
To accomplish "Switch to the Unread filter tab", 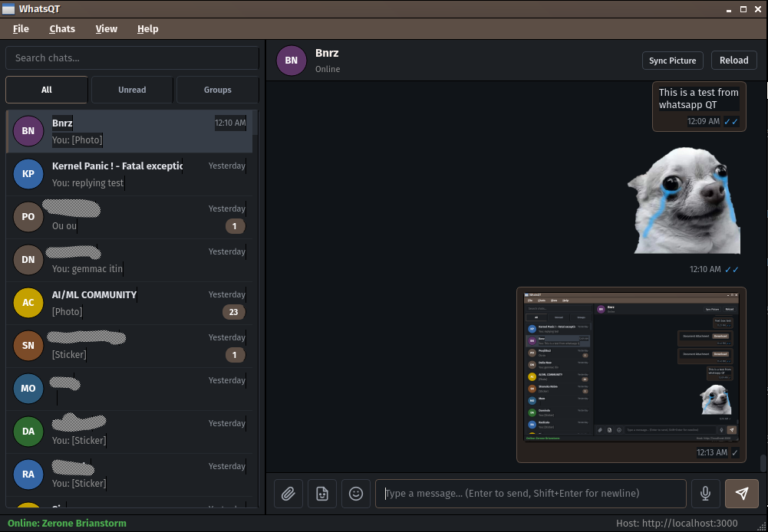I will pos(132,90).
